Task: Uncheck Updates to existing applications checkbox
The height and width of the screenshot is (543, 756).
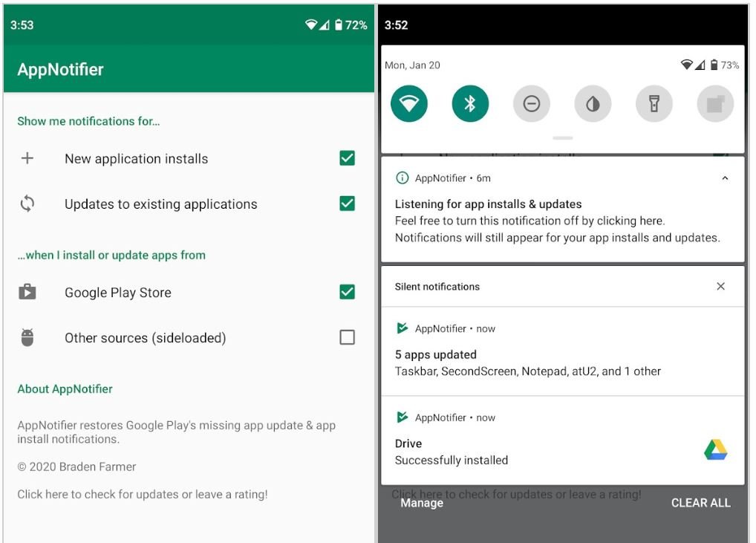Action: click(347, 204)
